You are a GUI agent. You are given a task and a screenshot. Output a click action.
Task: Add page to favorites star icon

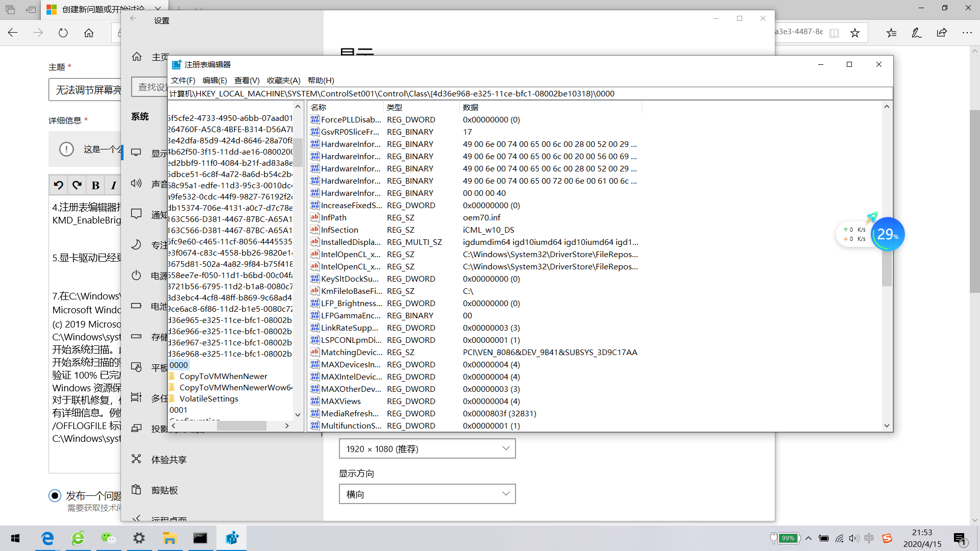pyautogui.click(x=855, y=33)
